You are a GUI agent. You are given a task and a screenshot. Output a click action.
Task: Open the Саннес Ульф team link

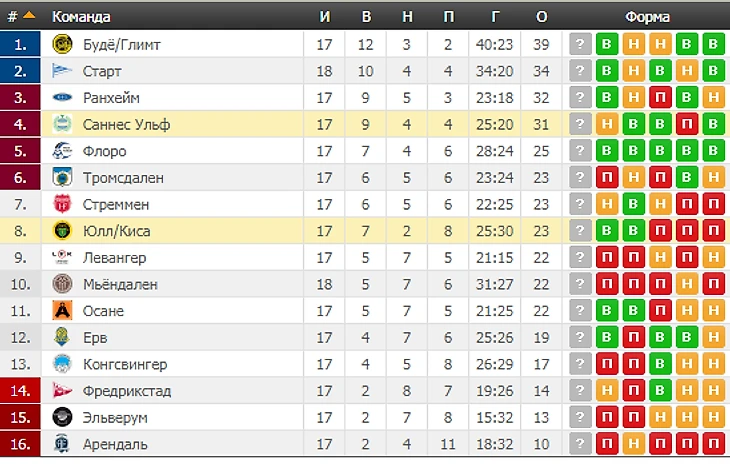126,124
